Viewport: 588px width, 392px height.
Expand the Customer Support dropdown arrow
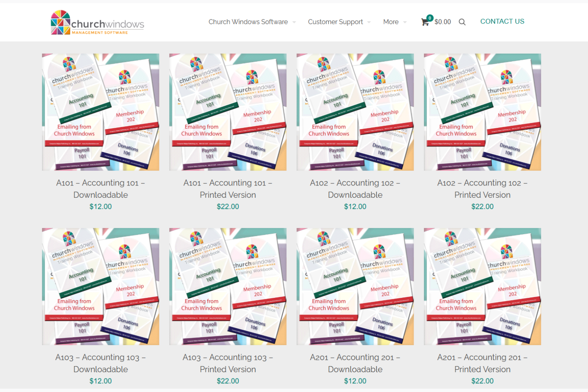369,22
